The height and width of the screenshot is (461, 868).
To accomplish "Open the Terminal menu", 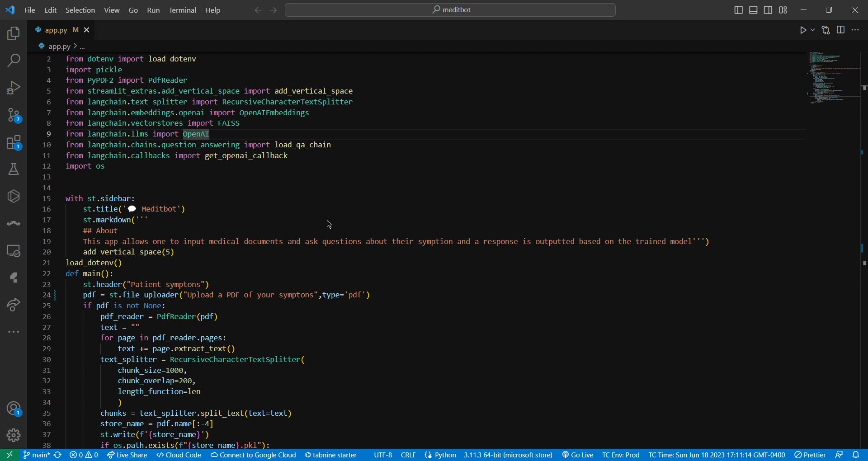I will coord(183,10).
